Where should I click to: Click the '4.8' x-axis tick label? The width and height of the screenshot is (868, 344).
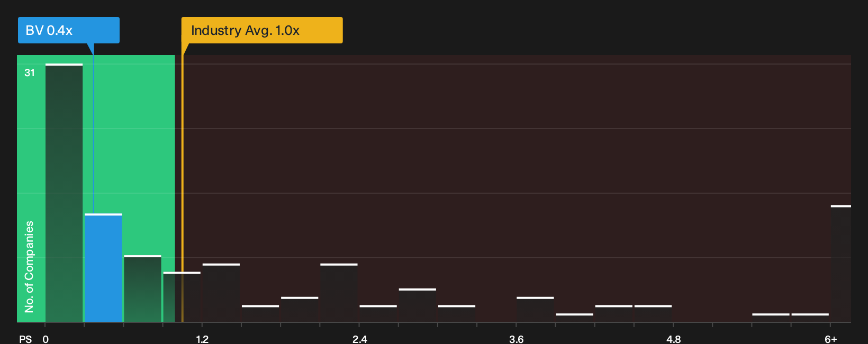673,339
